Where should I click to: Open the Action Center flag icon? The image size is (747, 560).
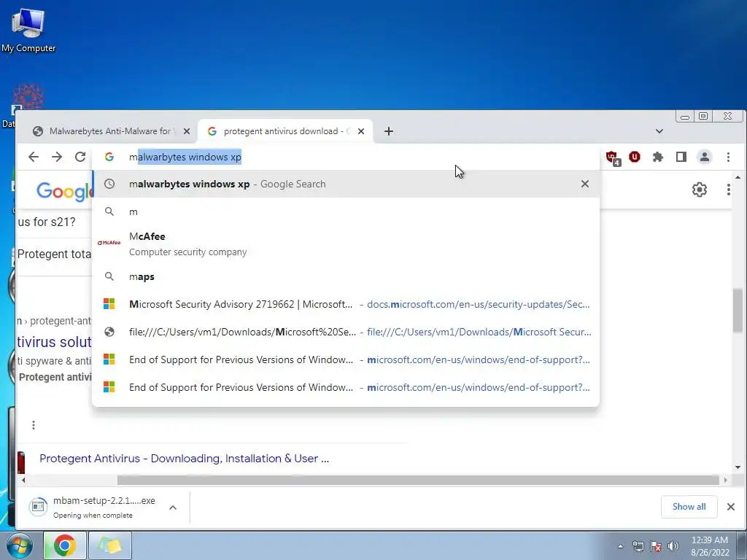click(x=656, y=546)
